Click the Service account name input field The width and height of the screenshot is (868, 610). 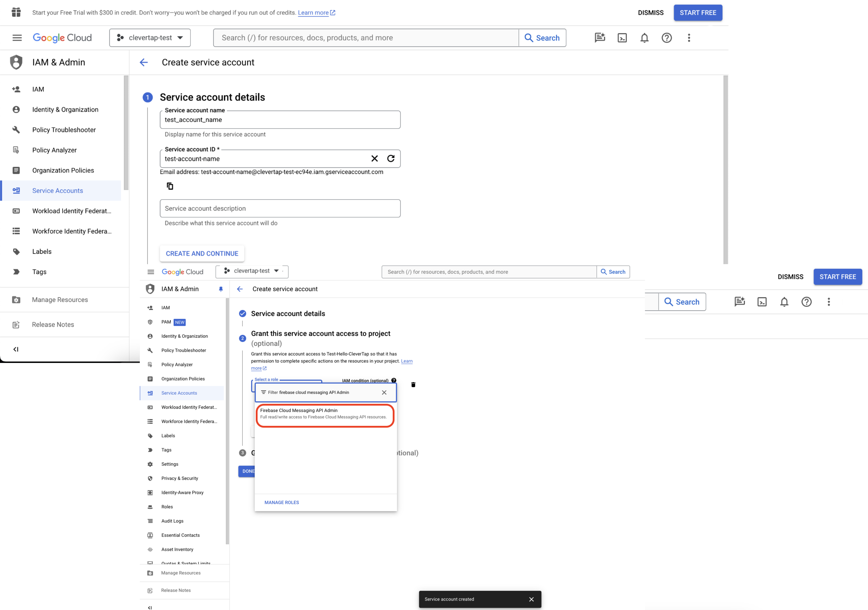tap(280, 120)
